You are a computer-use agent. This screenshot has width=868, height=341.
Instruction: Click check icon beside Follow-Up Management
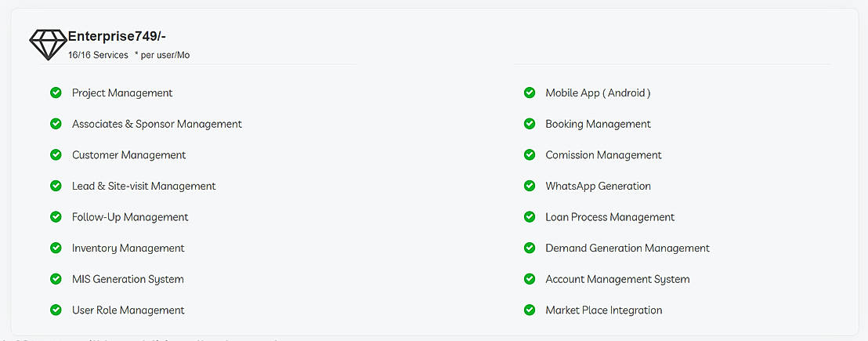point(56,216)
